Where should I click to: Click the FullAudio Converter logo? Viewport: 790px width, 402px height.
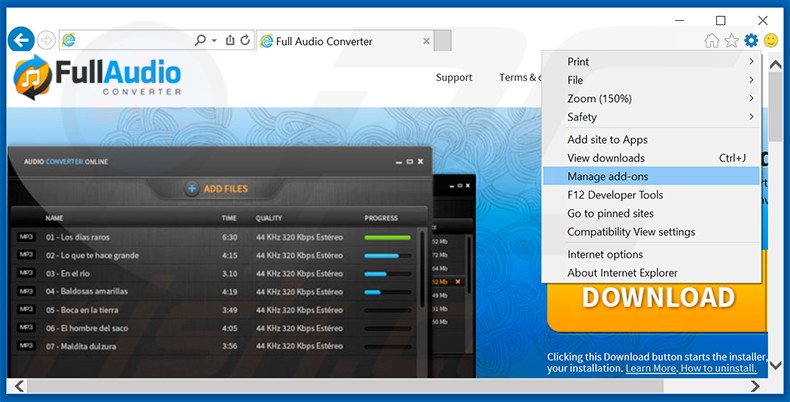[97, 77]
